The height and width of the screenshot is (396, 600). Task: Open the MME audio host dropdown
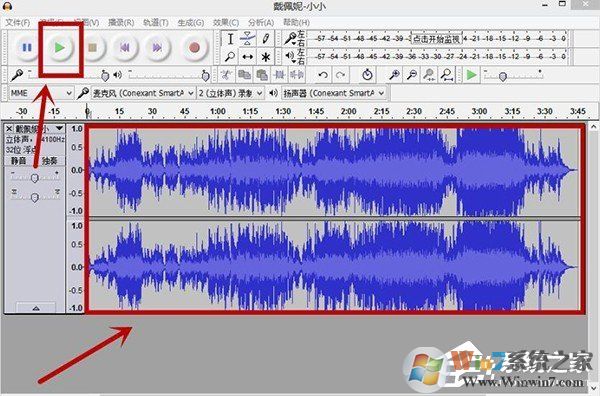pos(41,93)
